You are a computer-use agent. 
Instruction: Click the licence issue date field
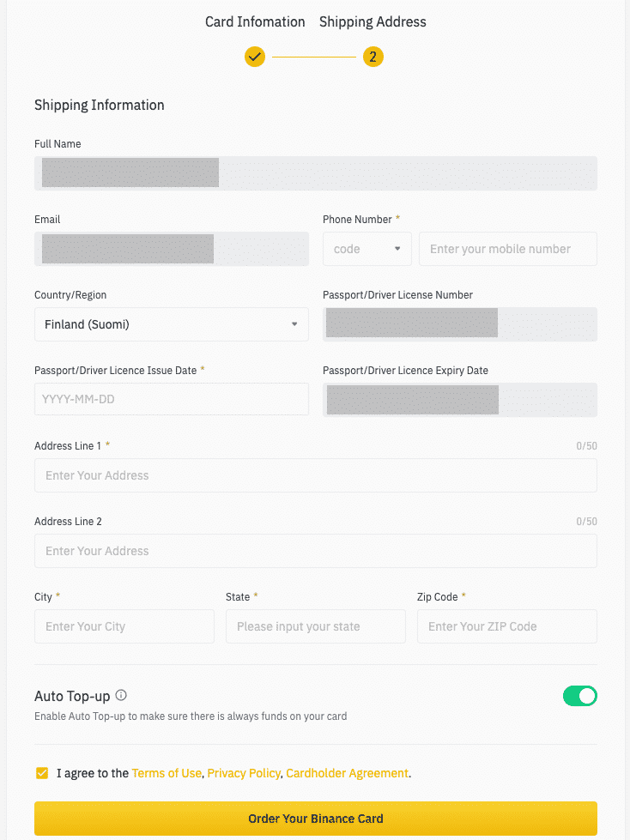click(172, 399)
